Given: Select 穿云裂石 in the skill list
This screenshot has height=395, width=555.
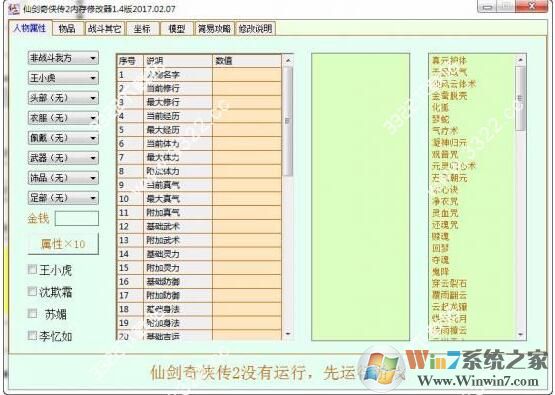Looking at the screenshot, I should tap(449, 283).
